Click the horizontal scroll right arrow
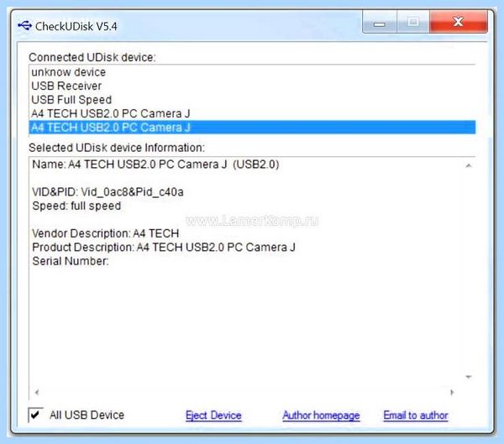The image size is (504, 444). click(x=452, y=392)
